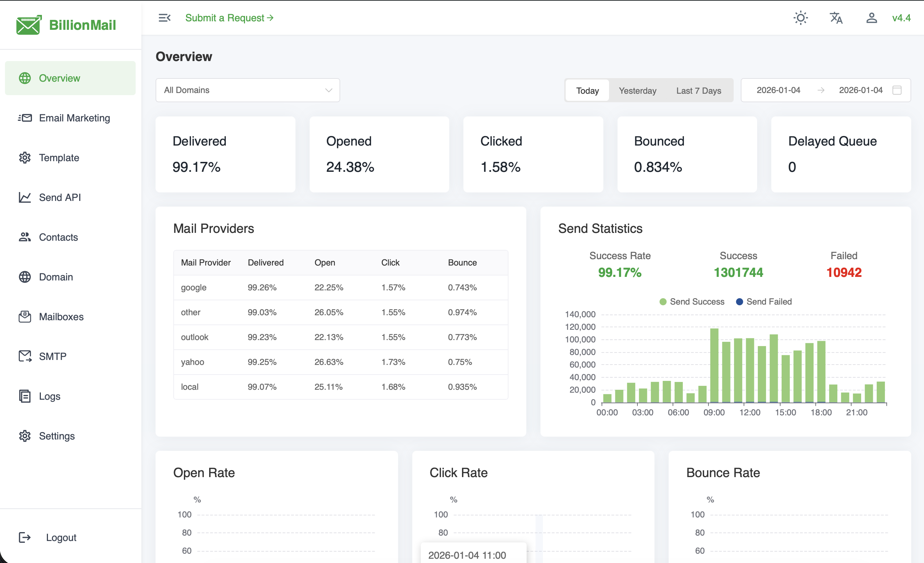Open the All Domains dropdown
924x563 pixels.
[248, 90]
